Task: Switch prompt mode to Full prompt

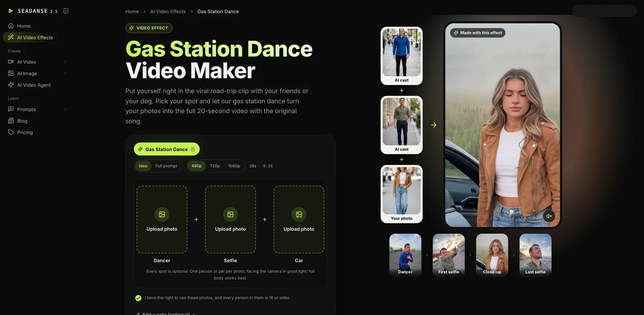Action: 166,166
